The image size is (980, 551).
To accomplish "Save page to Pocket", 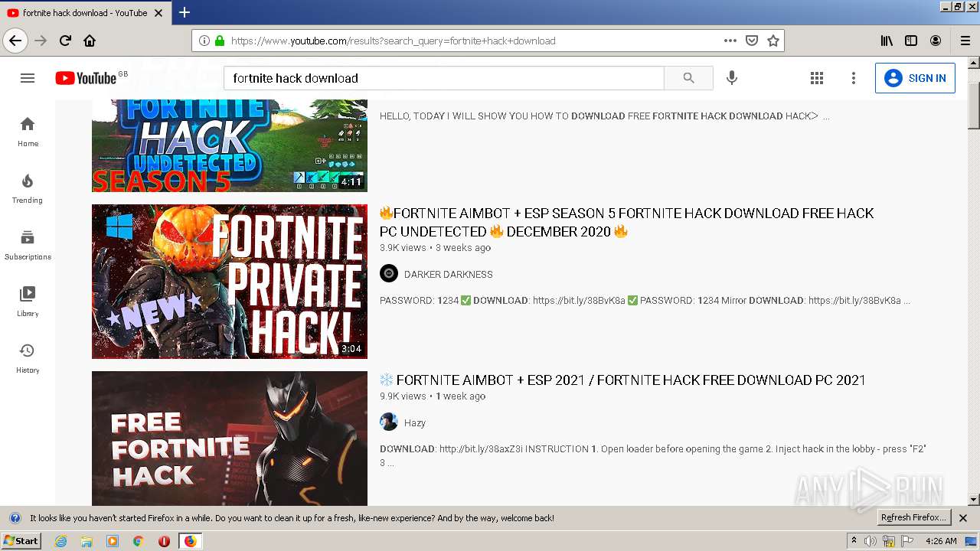I will point(752,41).
